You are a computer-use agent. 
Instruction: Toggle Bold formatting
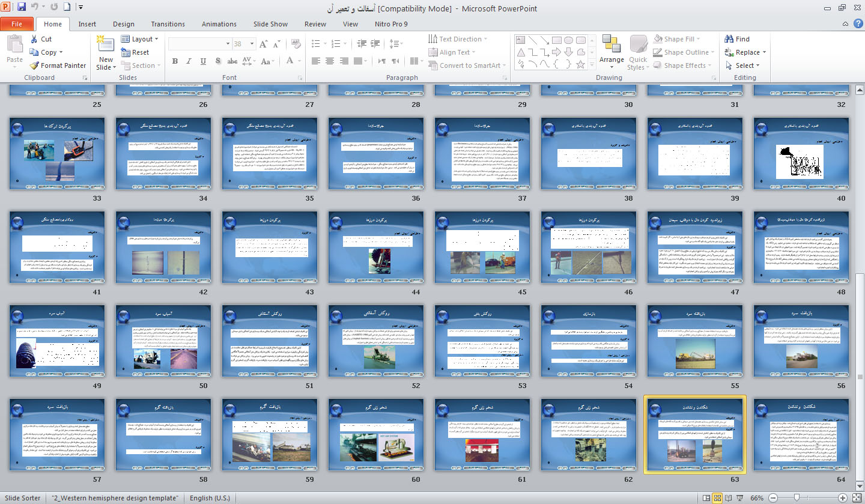point(175,61)
